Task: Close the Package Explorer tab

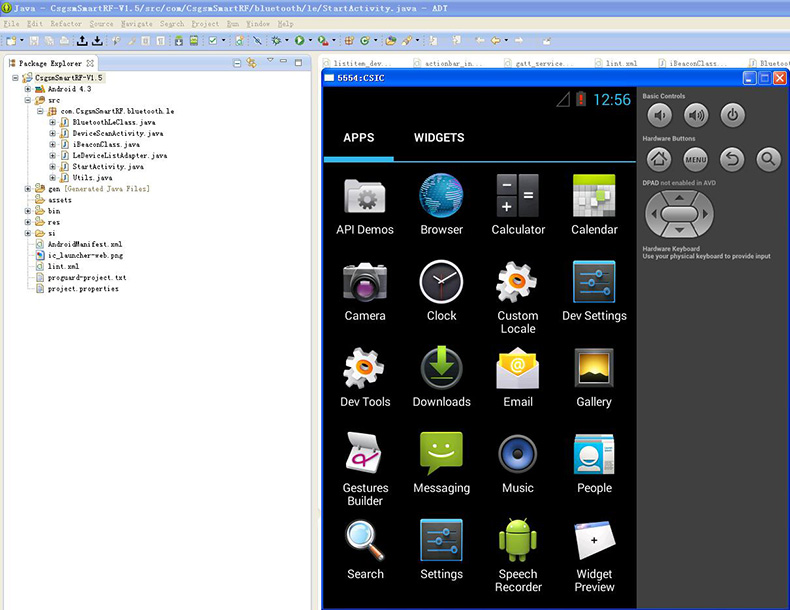Action: point(90,63)
